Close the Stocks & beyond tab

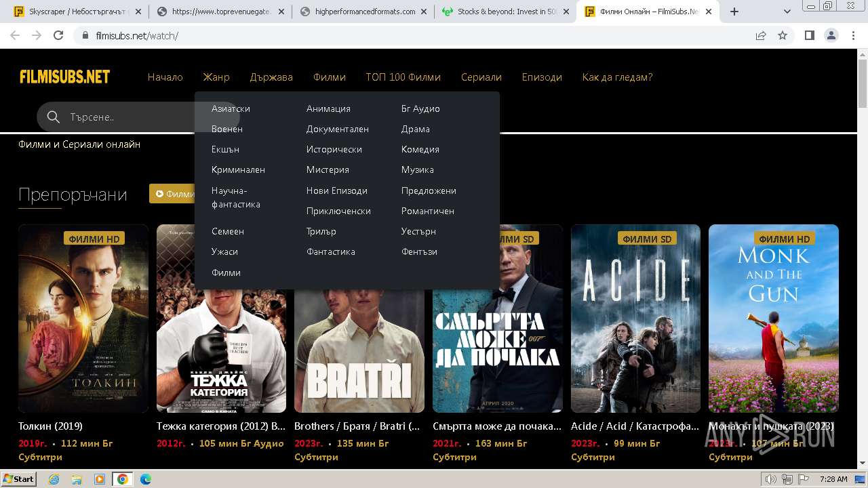tap(566, 12)
